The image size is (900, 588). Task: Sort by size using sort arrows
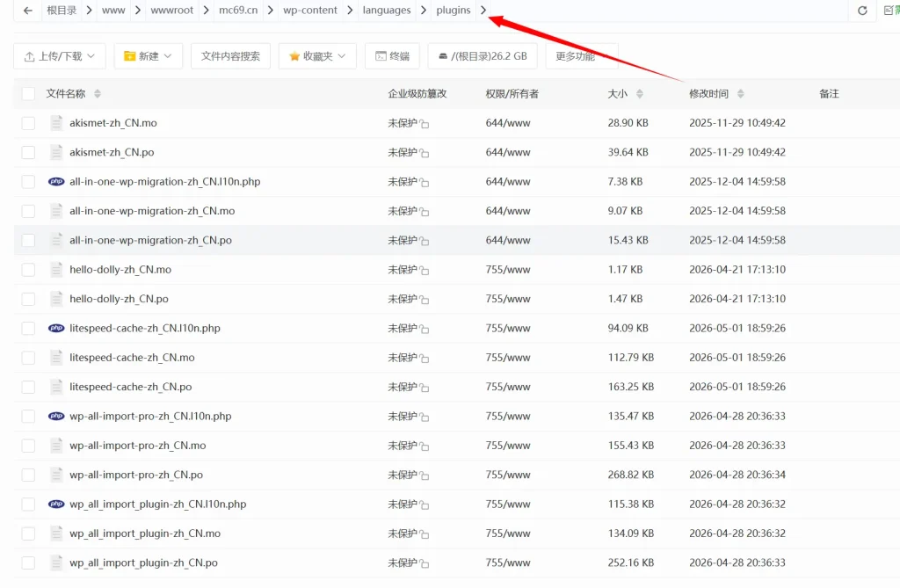tap(640, 93)
